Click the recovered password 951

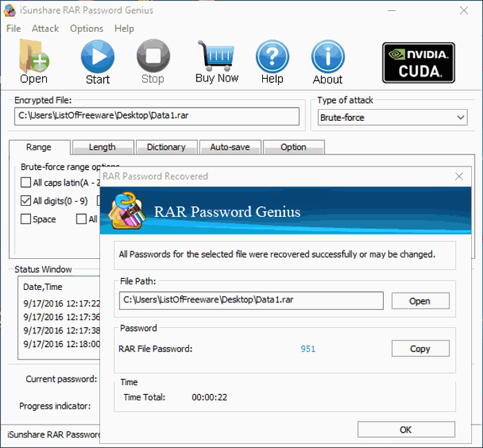pos(308,349)
